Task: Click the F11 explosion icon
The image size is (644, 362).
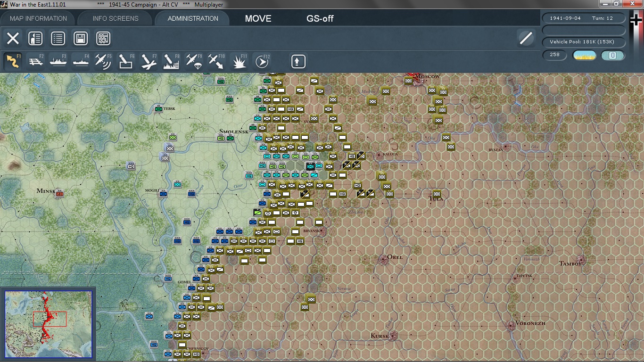Action: coord(239,62)
